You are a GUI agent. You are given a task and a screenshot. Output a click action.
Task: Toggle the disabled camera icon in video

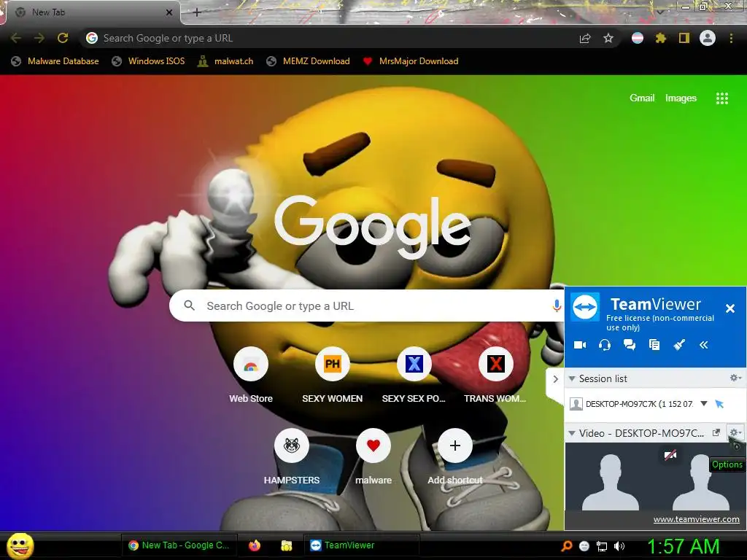point(670,455)
